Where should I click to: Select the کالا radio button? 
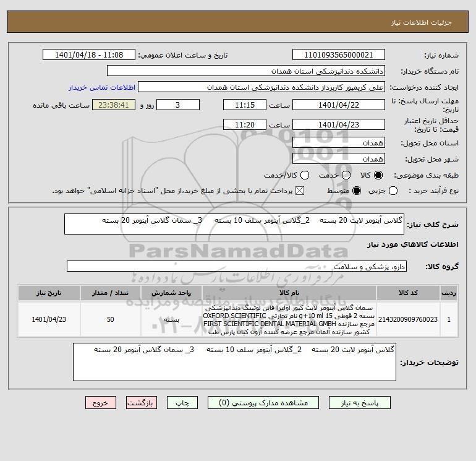378,175
